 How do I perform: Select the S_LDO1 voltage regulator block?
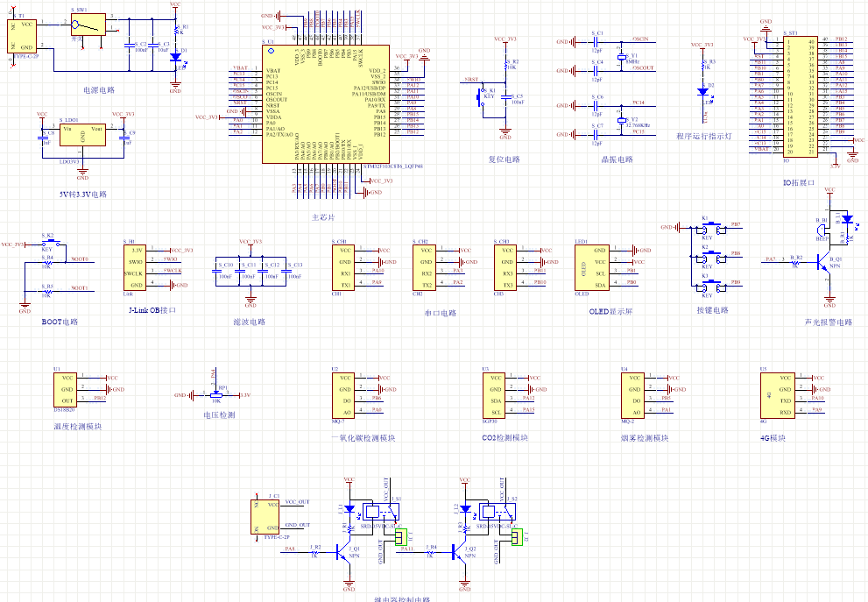click(82, 135)
